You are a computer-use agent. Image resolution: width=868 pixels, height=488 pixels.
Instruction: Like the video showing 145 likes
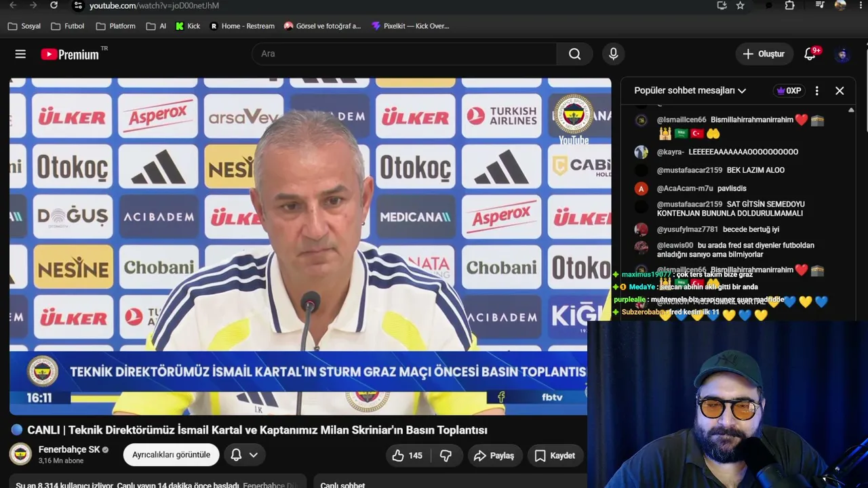tap(407, 455)
